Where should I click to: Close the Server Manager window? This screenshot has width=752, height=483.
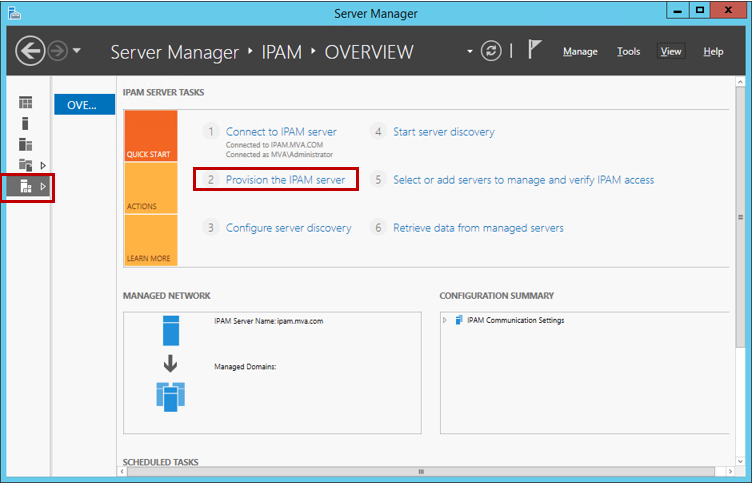(728, 11)
